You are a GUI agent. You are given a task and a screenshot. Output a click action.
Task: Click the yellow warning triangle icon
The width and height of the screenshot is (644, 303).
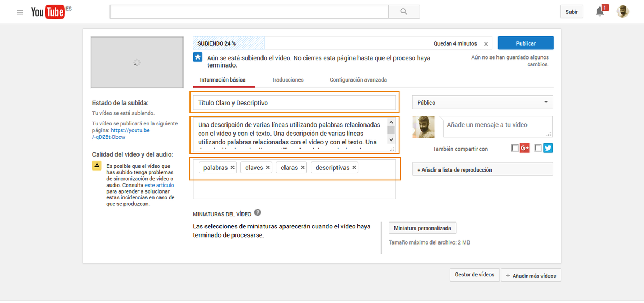click(97, 166)
